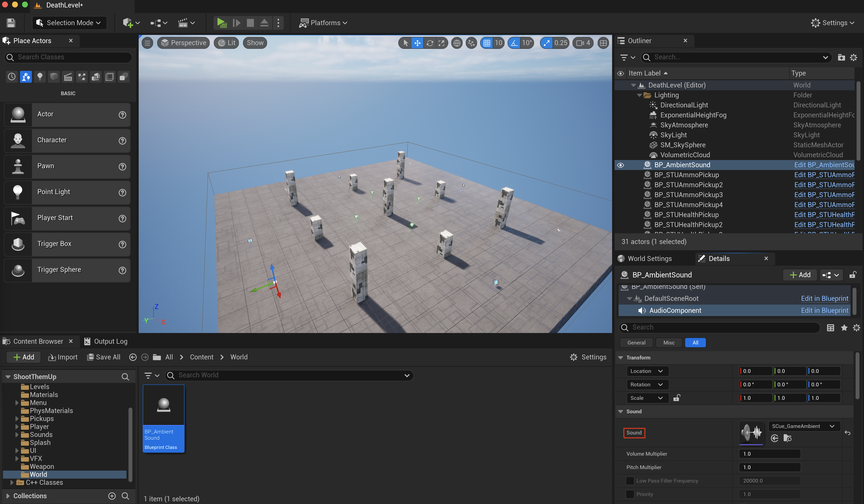864x504 pixels.
Task: Toggle rotation angle snapping in viewport
Action: [x=514, y=43]
